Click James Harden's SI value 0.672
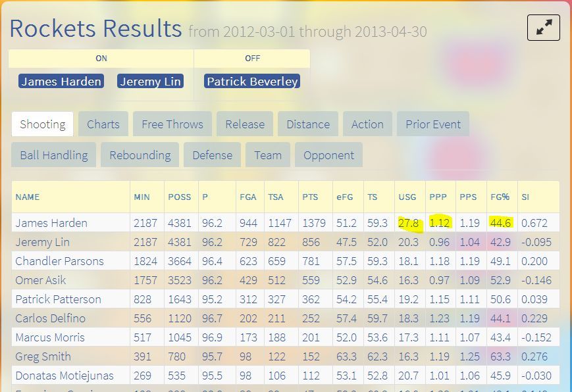572x392 pixels. pyautogui.click(x=534, y=223)
